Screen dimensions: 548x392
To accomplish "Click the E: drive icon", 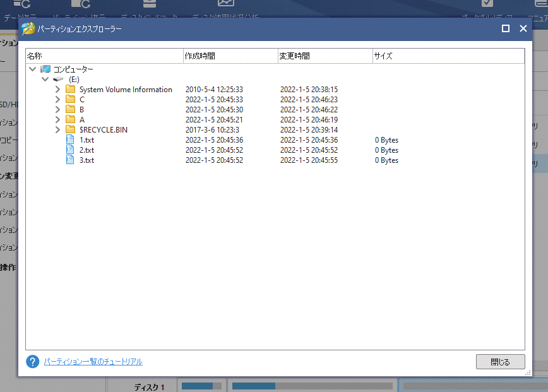I will coord(58,80).
